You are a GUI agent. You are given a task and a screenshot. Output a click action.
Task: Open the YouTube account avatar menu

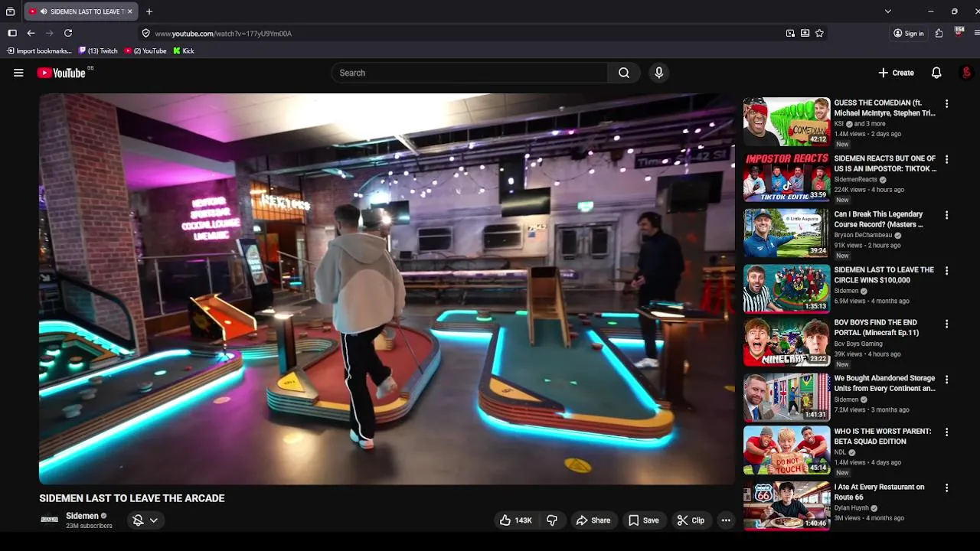point(966,73)
